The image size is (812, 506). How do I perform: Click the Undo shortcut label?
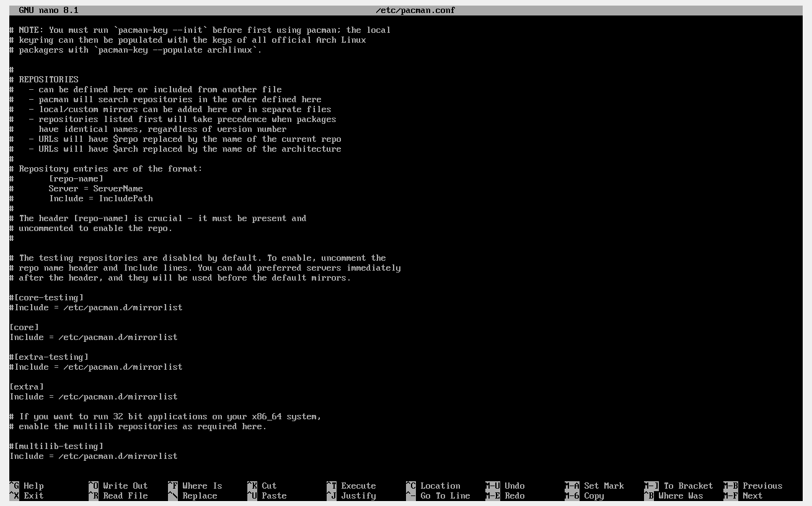point(514,486)
